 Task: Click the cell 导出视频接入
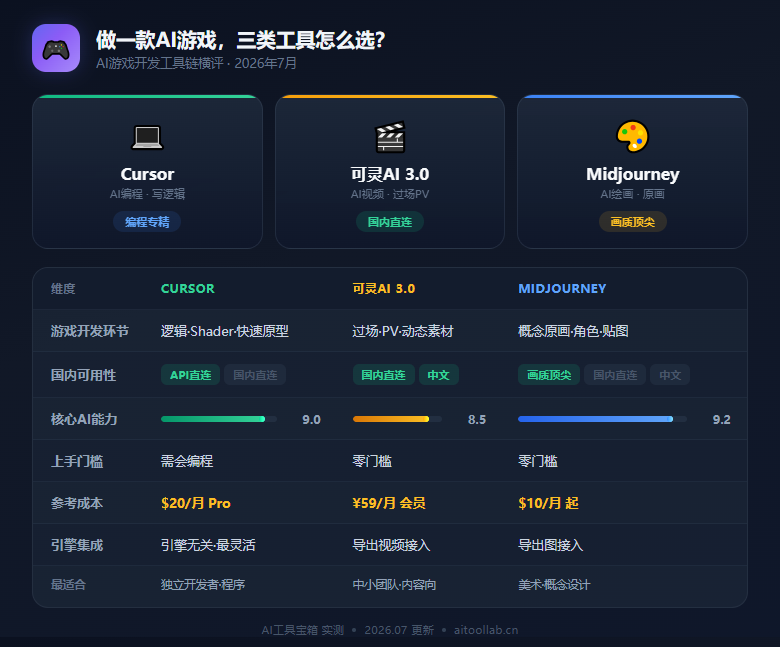point(391,545)
